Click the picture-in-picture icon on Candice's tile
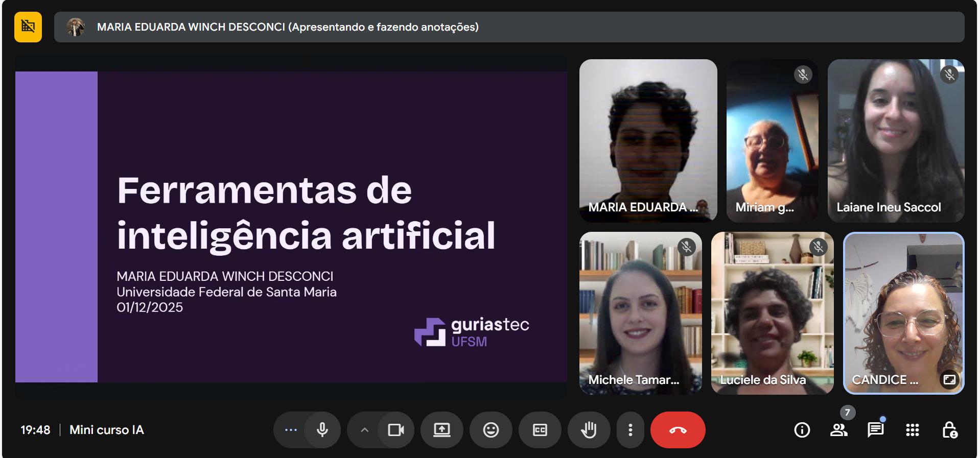Viewport: 980px width, 458px height. [949, 379]
